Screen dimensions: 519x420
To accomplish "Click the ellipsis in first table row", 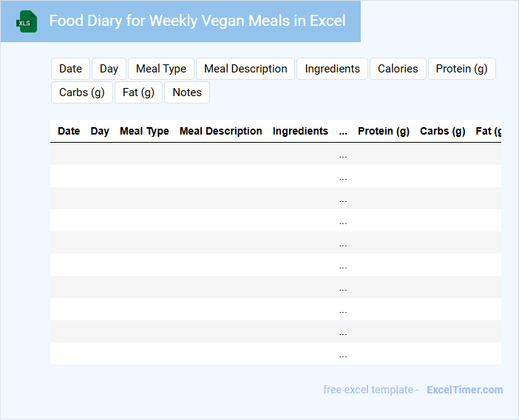I will (343, 155).
